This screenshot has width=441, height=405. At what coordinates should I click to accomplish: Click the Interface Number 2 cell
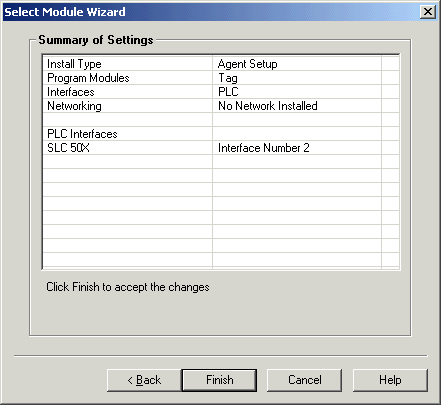297,148
